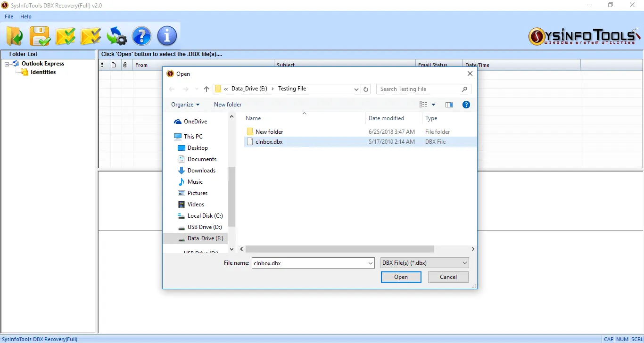644x343 pixels.
Task: Select the Data_Drive (E:) breadcrumb
Action: pyautogui.click(x=250, y=89)
